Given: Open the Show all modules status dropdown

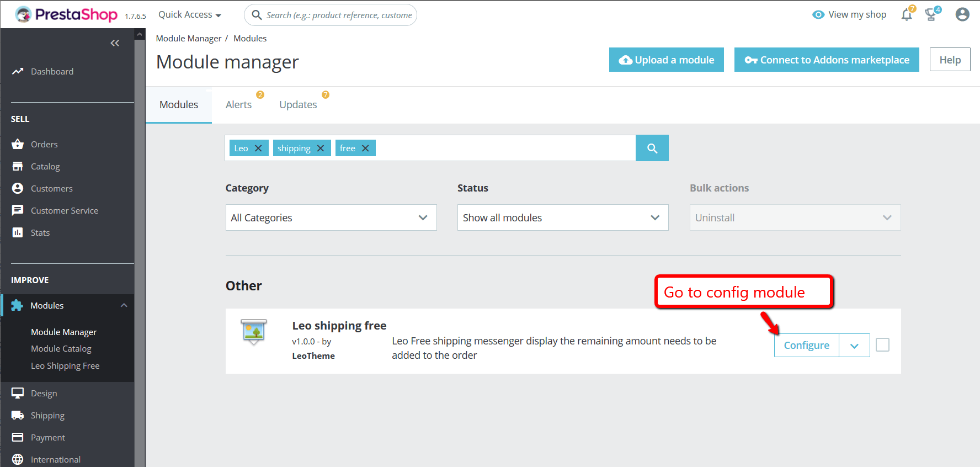Looking at the screenshot, I should click(563, 217).
